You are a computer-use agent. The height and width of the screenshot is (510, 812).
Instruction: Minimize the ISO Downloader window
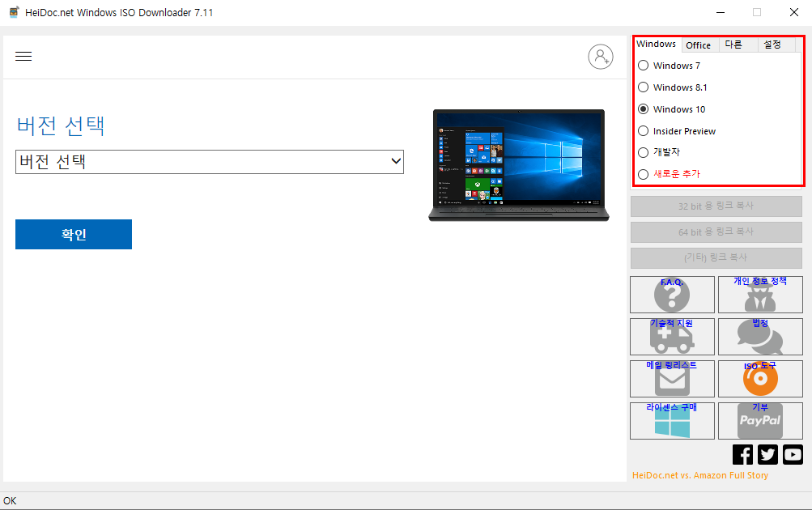coord(721,12)
